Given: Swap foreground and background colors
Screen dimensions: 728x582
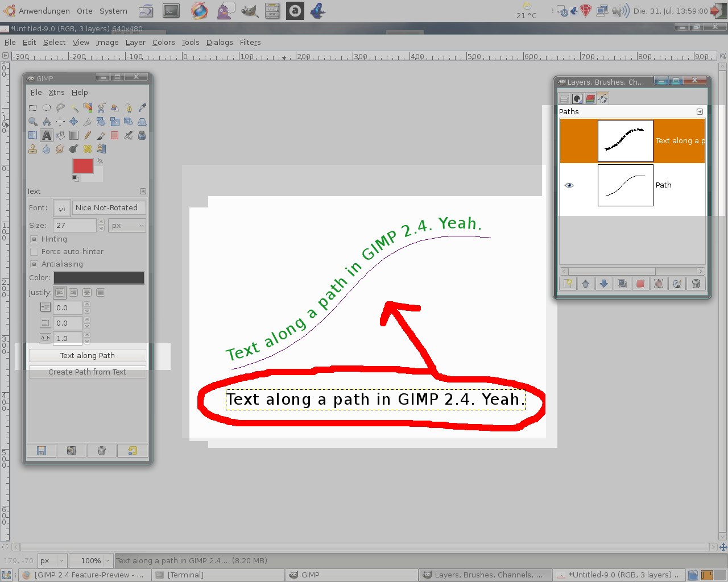Looking at the screenshot, I should point(100,161).
